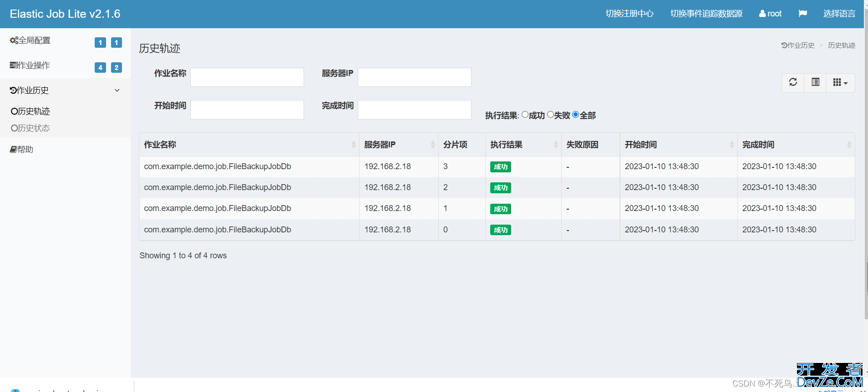
Task: Select 历史状态 submenu item
Action: click(30, 128)
